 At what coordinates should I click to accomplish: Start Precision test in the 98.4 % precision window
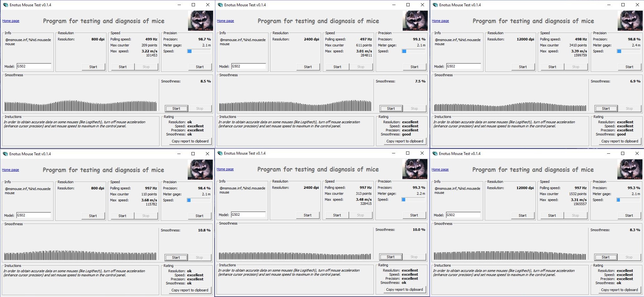(199, 216)
